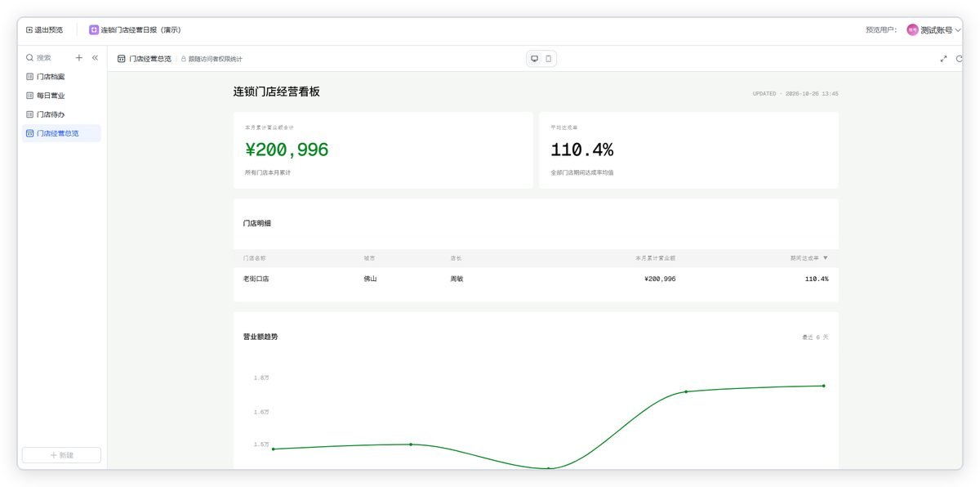Select 门店经营总览 in the sidebar
This screenshot has height=487, width=980.
(x=62, y=133)
